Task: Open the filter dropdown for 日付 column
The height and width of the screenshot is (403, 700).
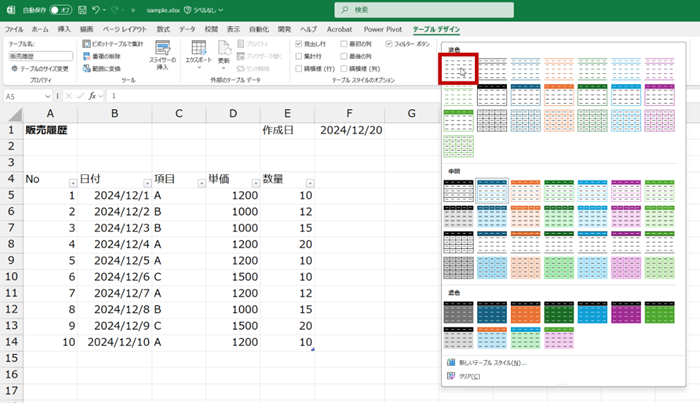Action: click(x=147, y=183)
